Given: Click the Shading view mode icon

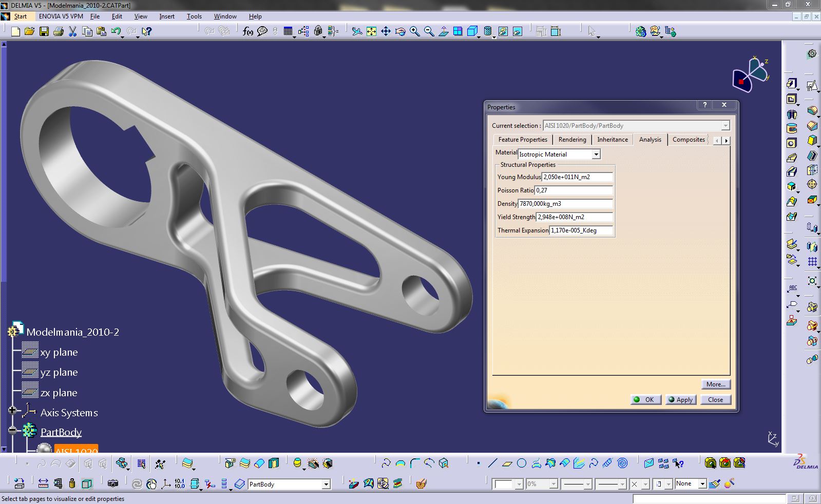Looking at the screenshot, I should [488, 32].
